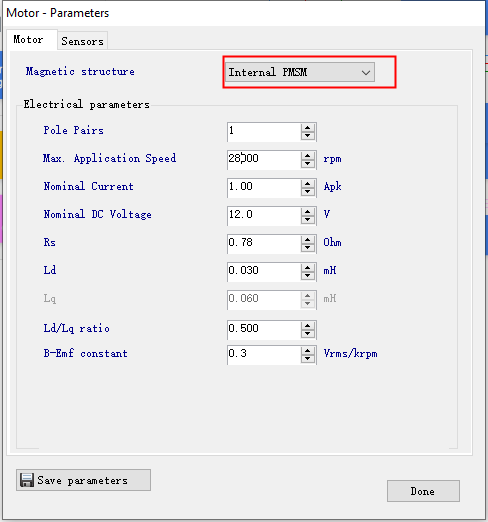Click the Motor - Parameters window title
This screenshot has width=488, height=522.
tap(58, 13)
